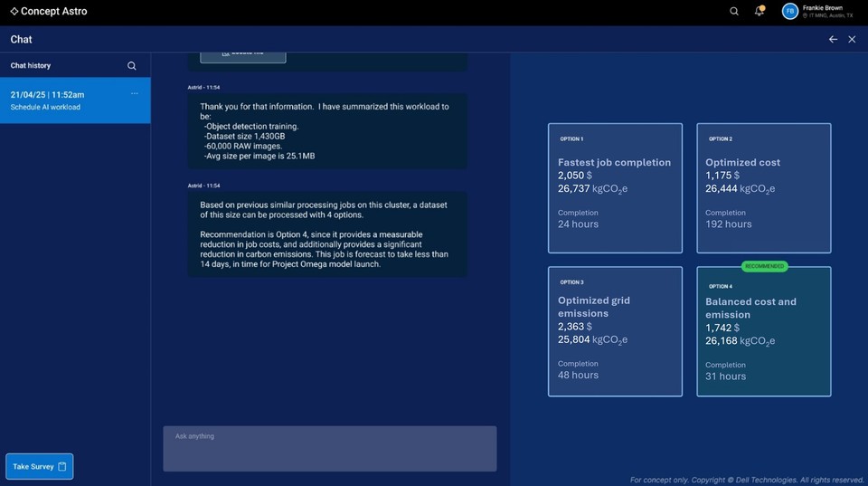Screen dimensions: 868x486
Task: Click the clipboard icon on Take Survey
Action: click(x=62, y=467)
